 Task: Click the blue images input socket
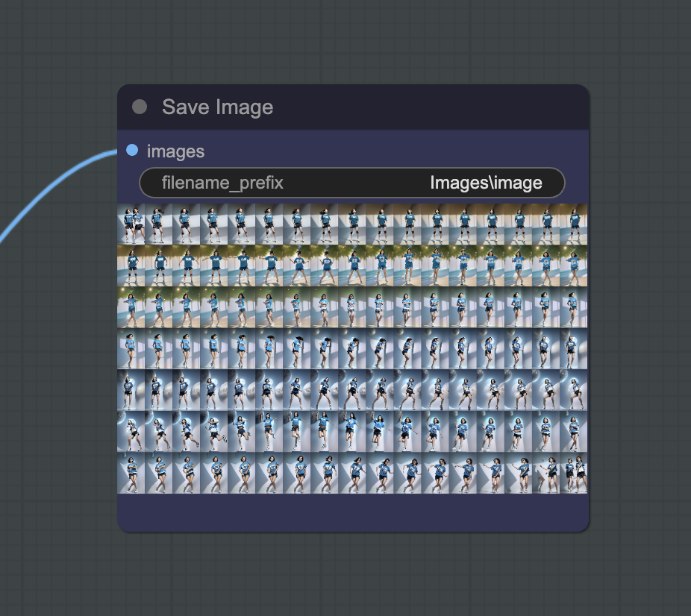pyautogui.click(x=132, y=150)
